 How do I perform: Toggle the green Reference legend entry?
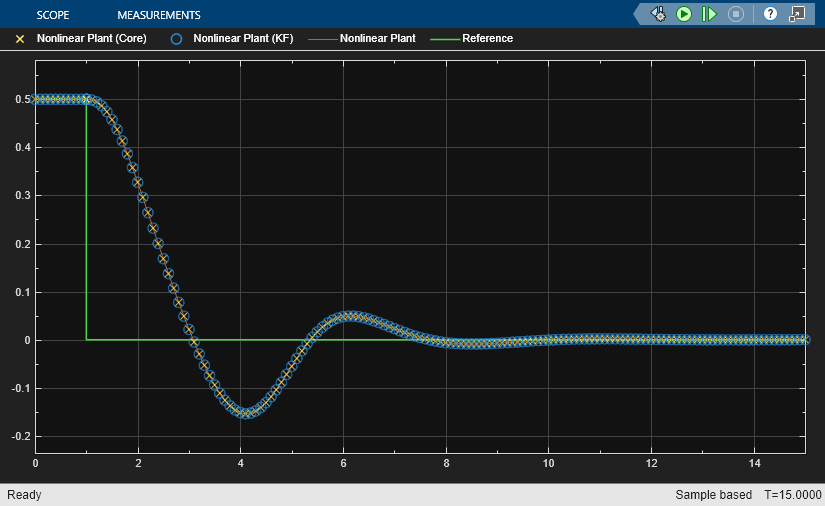(x=487, y=38)
